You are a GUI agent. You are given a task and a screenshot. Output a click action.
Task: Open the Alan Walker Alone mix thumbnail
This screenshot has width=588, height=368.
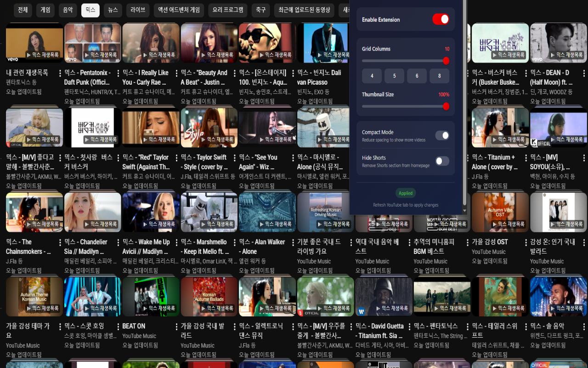pyautogui.click(x=267, y=212)
